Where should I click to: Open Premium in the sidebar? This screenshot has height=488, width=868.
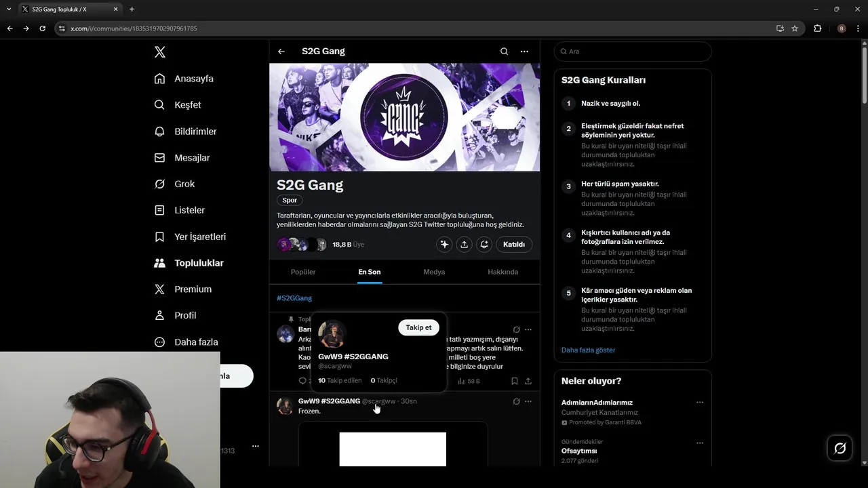tap(182, 289)
